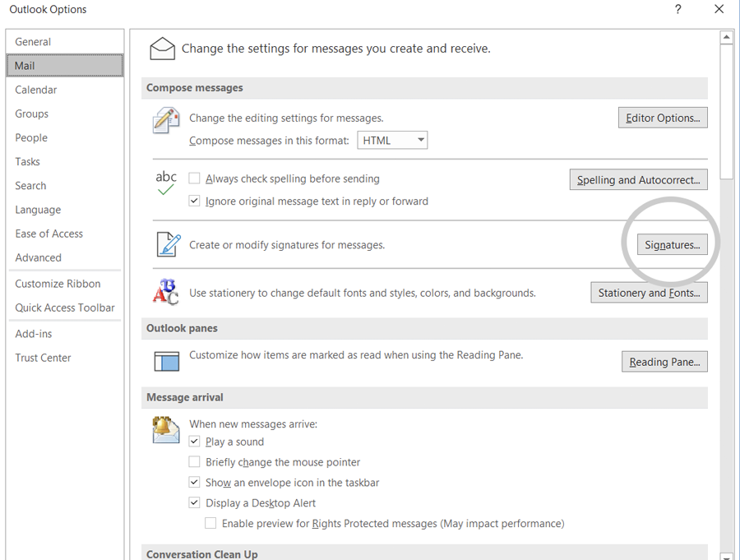Open Reading Pane settings

pyautogui.click(x=664, y=362)
